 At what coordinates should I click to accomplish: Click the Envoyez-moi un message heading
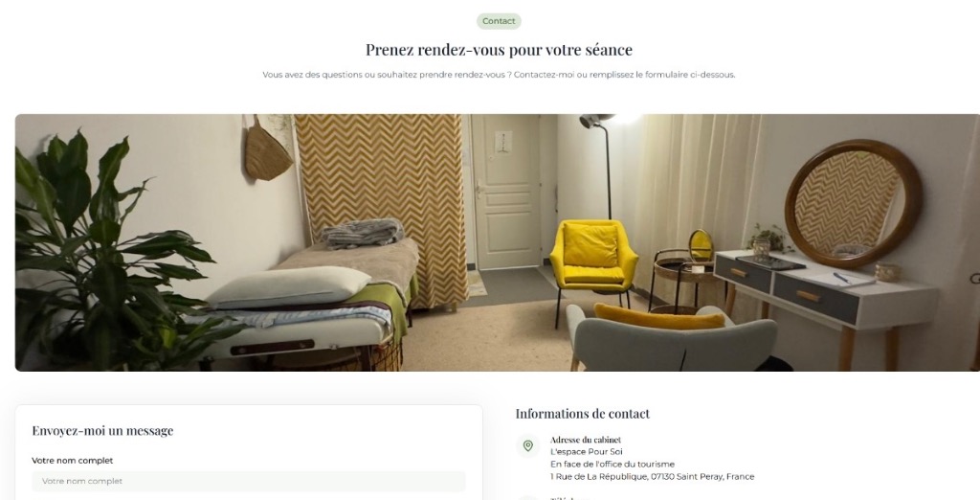(102, 430)
